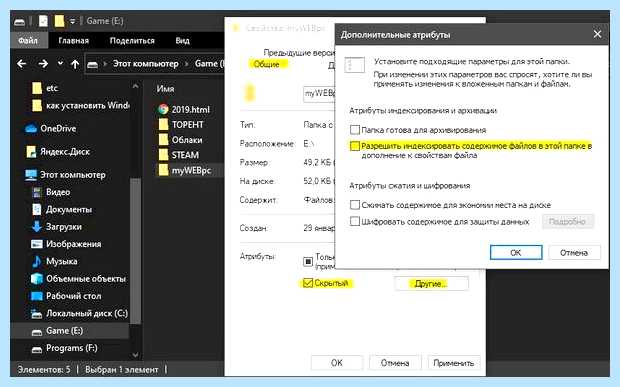Uncheck the 'Скрытый' attribute checkbox
The image size is (620, 387).
[308, 283]
